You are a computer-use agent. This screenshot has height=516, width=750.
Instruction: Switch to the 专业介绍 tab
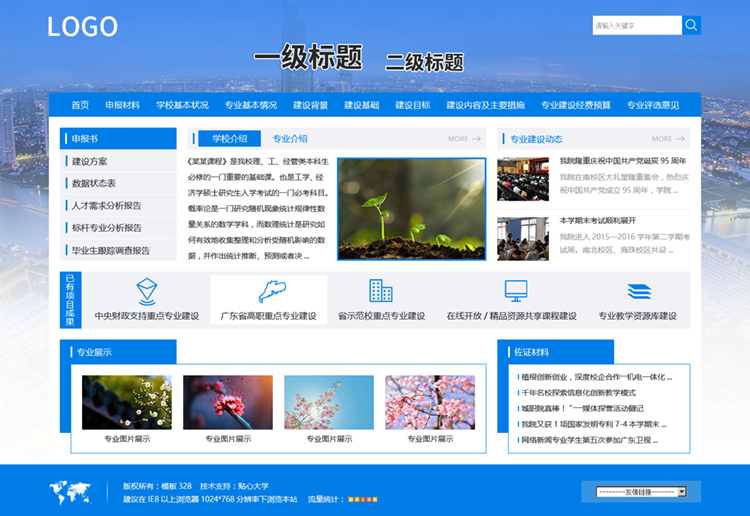[x=290, y=139]
